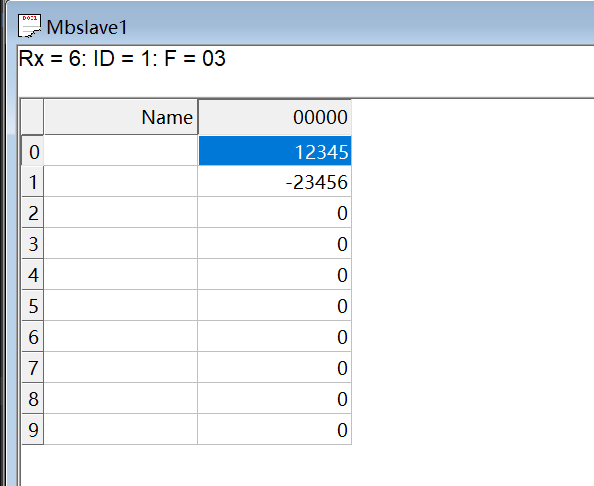Select row header 4
Image resolution: width=594 pixels, height=486 pixels.
point(33,275)
